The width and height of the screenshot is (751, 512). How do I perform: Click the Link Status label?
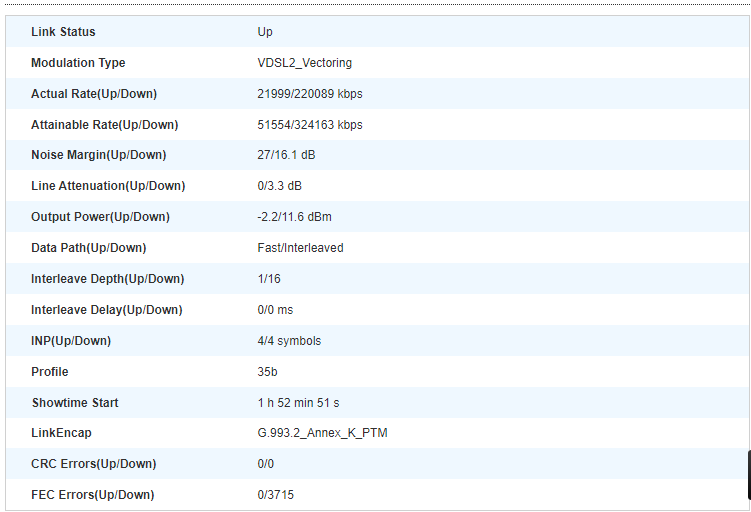pos(63,32)
